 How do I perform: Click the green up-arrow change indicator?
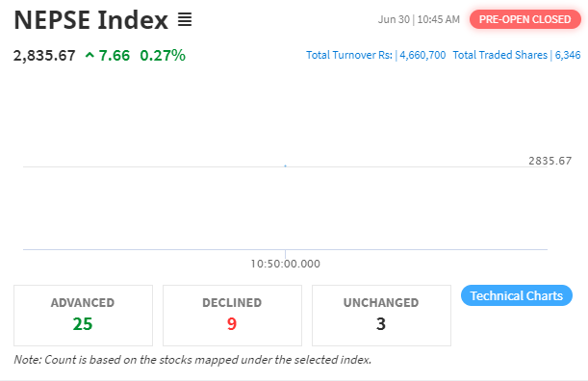[89, 56]
